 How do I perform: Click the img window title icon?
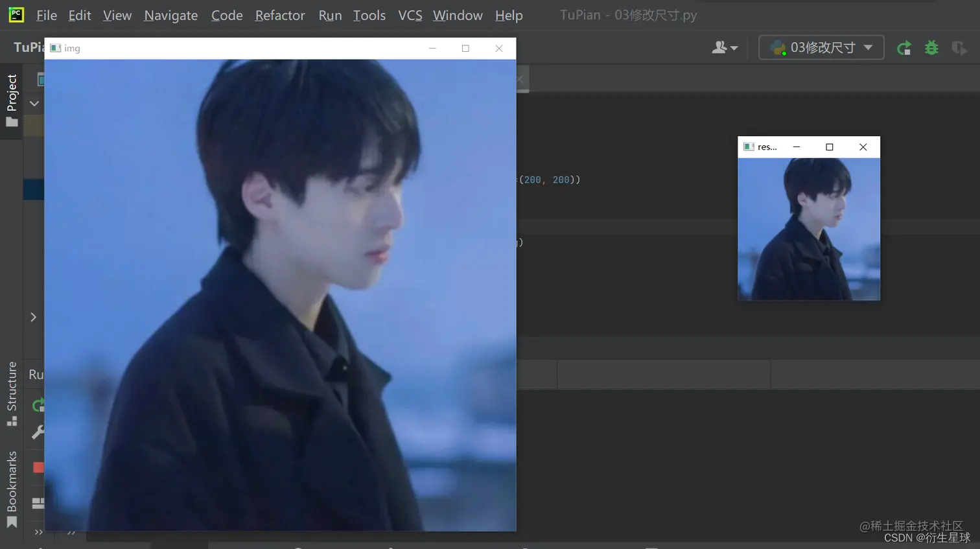pos(56,48)
